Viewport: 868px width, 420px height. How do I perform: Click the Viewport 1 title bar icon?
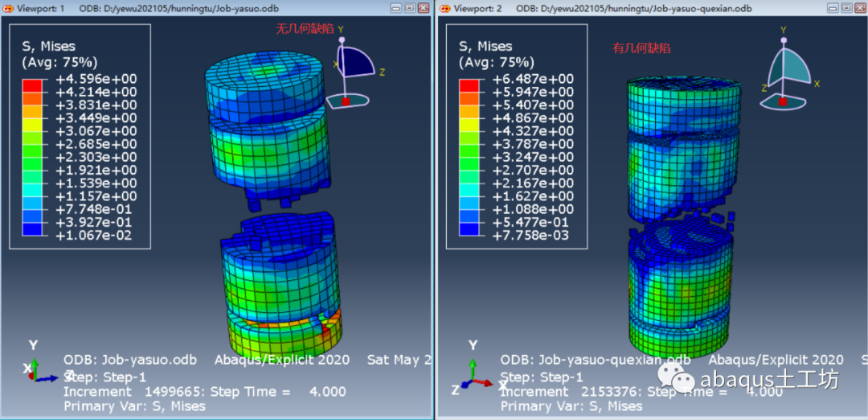(9, 8)
